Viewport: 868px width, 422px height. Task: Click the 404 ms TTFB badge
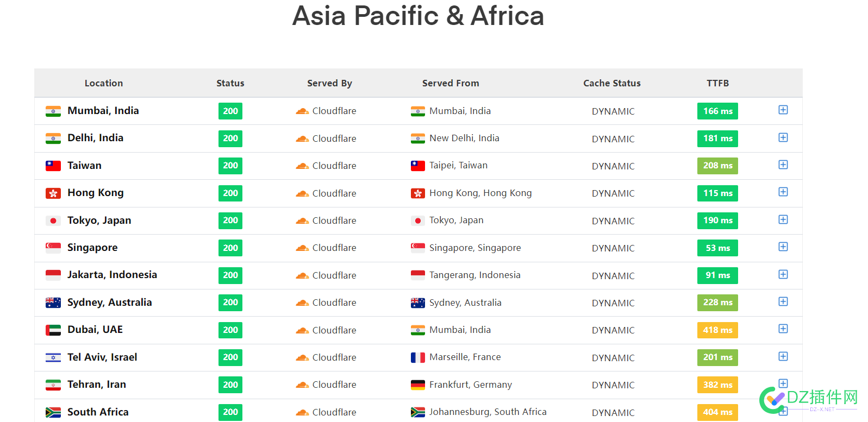[717, 412]
